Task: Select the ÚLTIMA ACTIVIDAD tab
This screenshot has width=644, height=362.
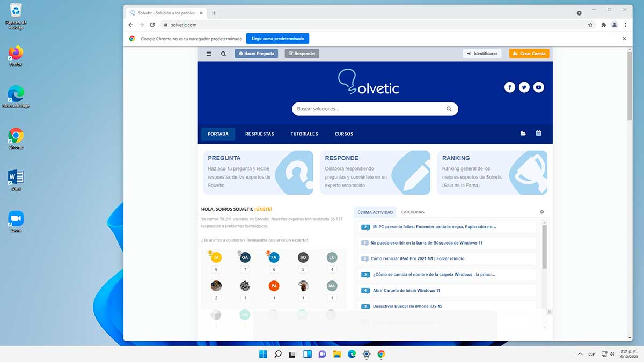Action: click(x=375, y=212)
